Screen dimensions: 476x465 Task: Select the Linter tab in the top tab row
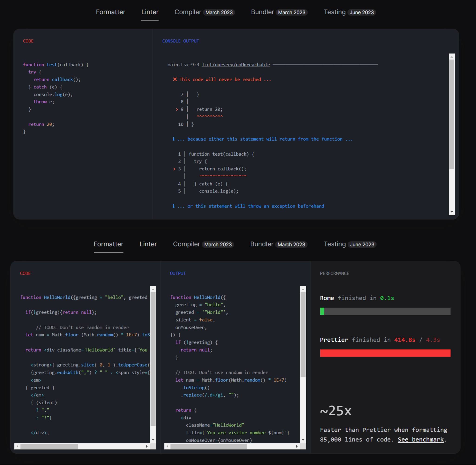point(150,12)
